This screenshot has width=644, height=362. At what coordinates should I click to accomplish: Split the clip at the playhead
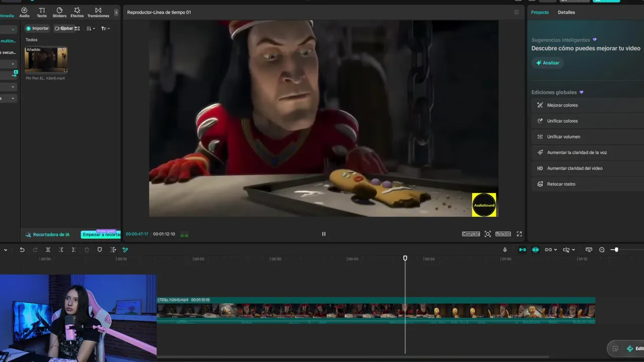(48, 250)
